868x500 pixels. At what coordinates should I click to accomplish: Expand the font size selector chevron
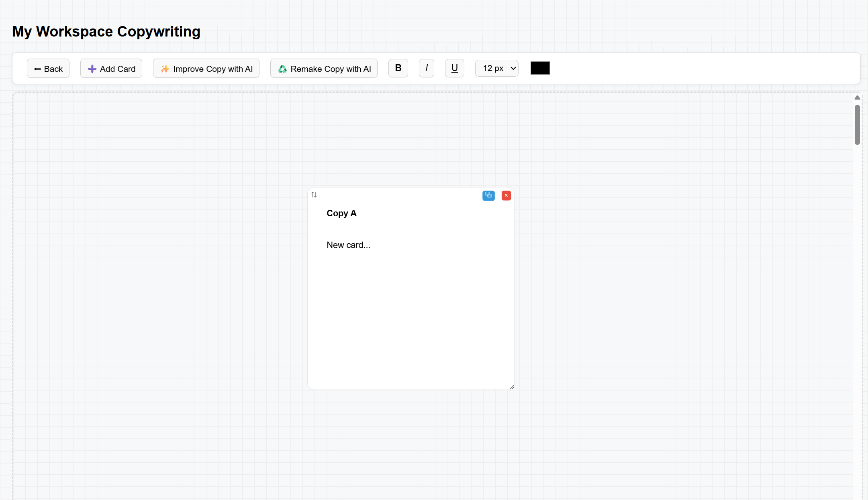(513, 68)
